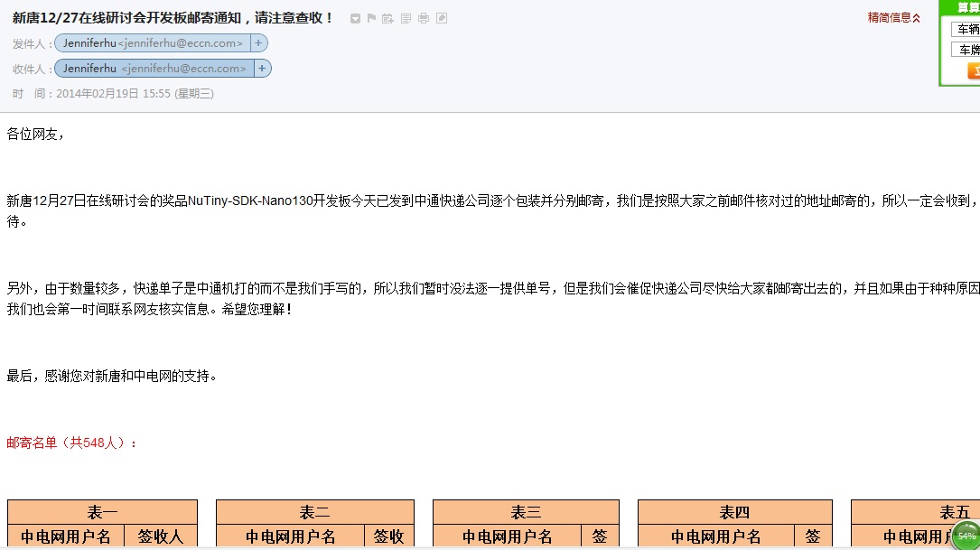The height and width of the screenshot is (550, 980).
Task: Add recipient Jenniferhu to contacts with plus
Action: tap(263, 69)
